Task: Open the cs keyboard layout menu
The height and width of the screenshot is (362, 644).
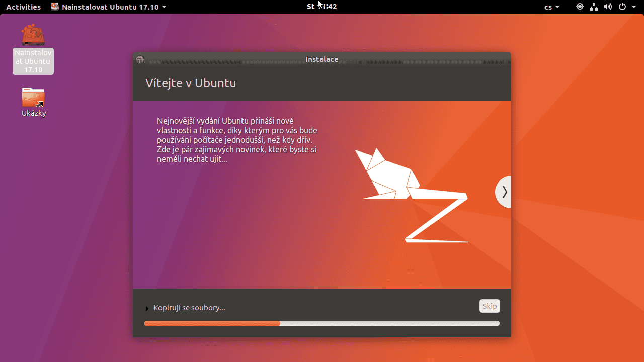Action: pyautogui.click(x=551, y=7)
